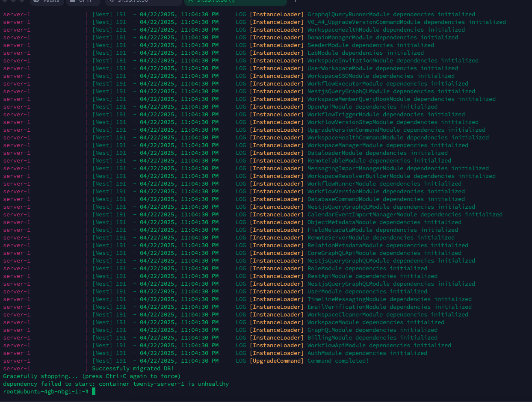
Task: Click 'Successfully migrated DB!' message
Action: [x=133, y=369]
